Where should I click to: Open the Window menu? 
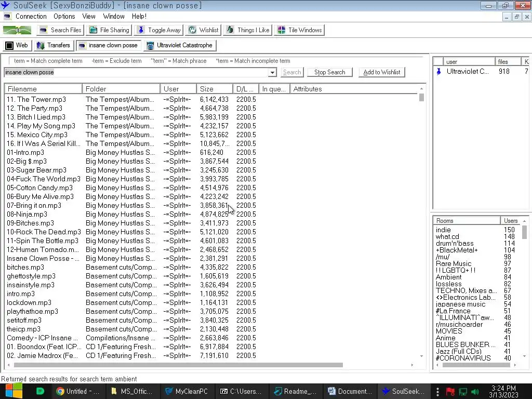[114, 16]
